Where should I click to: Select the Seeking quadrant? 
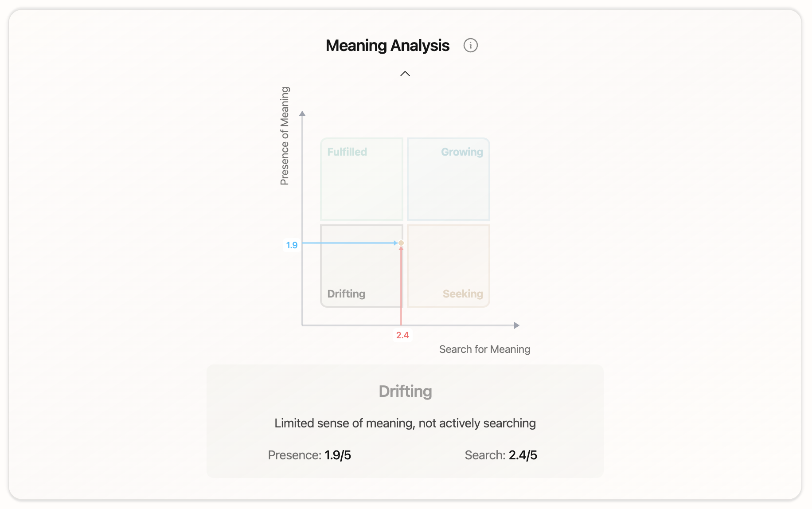coord(449,266)
